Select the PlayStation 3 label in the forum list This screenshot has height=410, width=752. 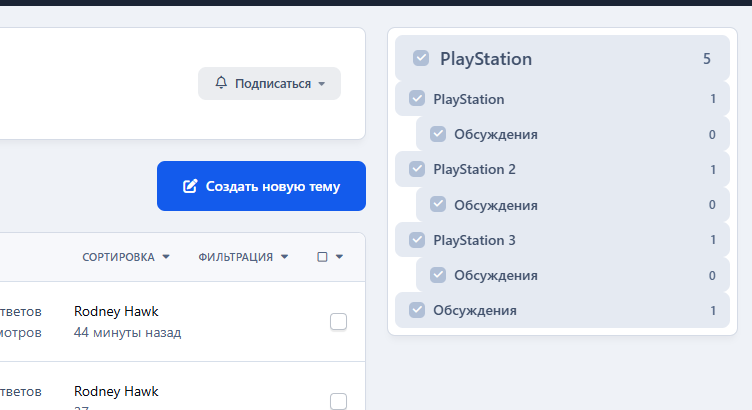pyautogui.click(x=474, y=240)
